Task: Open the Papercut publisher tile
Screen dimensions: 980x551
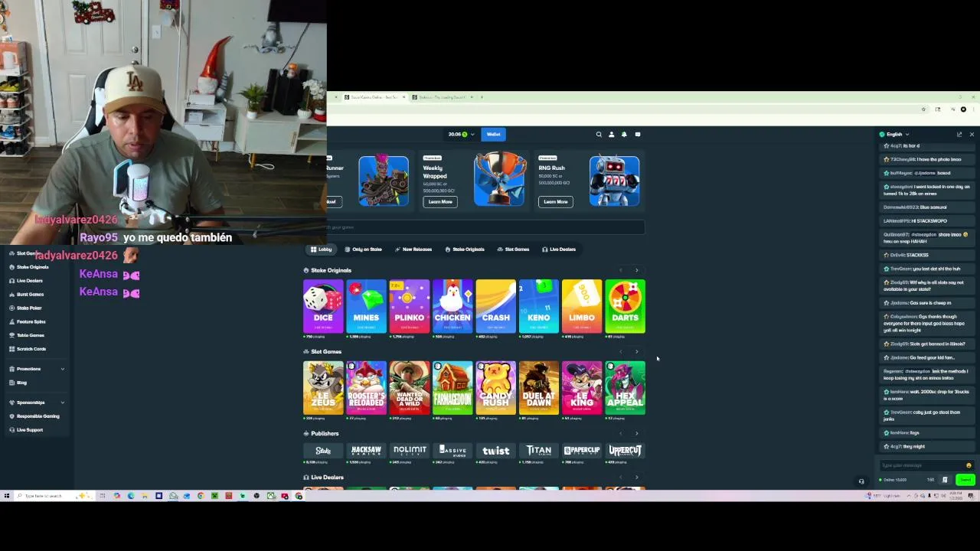Action: pos(582,451)
